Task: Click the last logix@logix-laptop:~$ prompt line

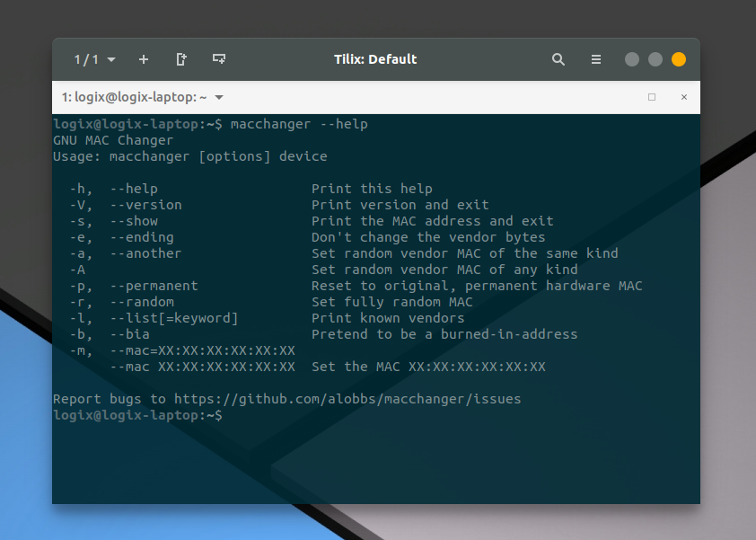Action: click(x=138, y=415)
